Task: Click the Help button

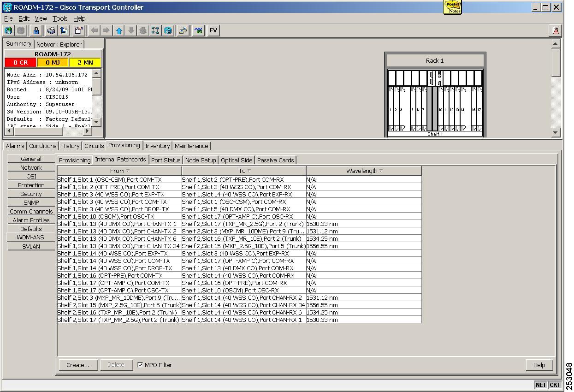Action: 539,365
